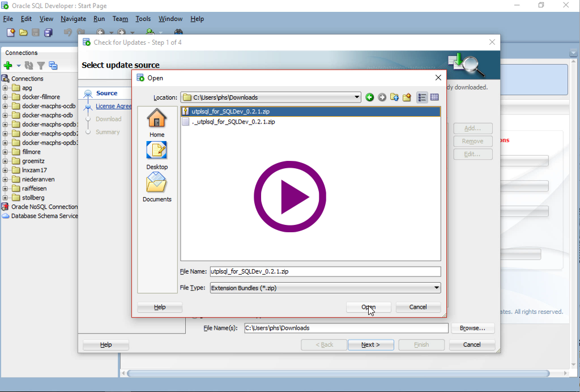Collapse all nodes in the Connections panel
The image size is (580, 392).
(x=53, y=65)
